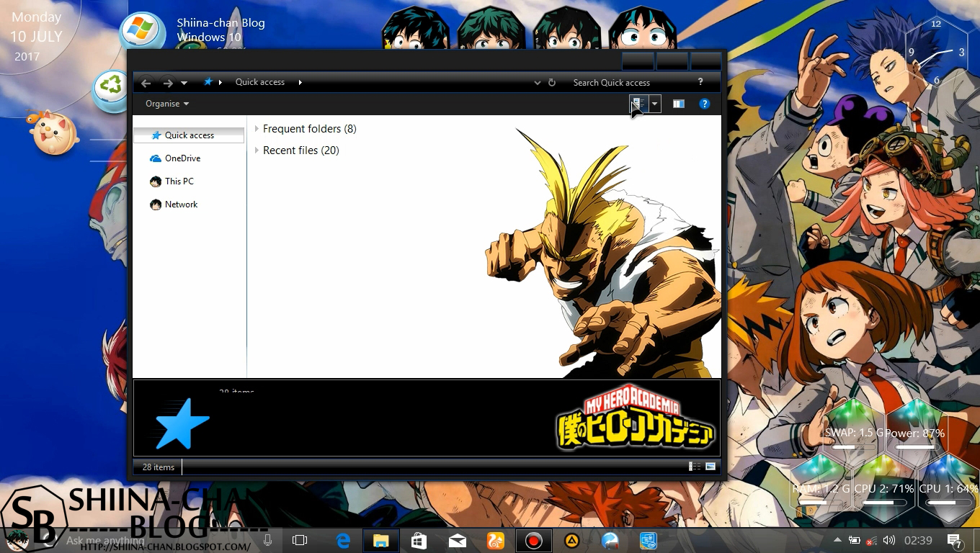Focus the Search Quick access field

click(631, 82)
